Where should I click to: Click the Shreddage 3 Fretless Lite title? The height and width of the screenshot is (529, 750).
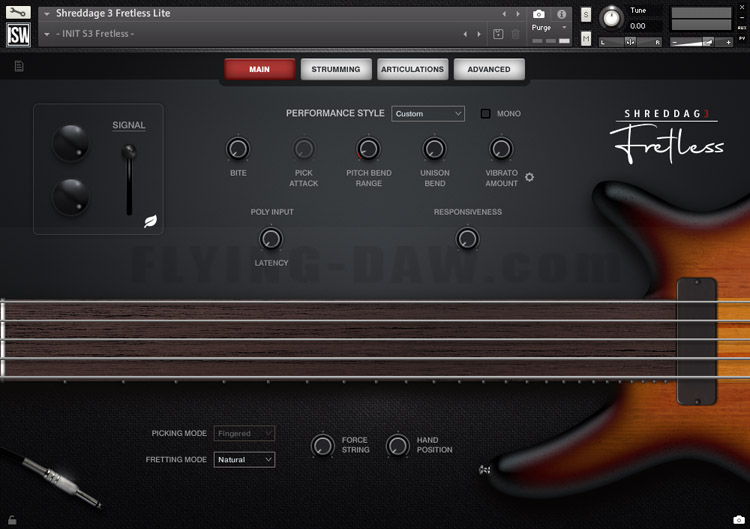click(x=113, y=13)
